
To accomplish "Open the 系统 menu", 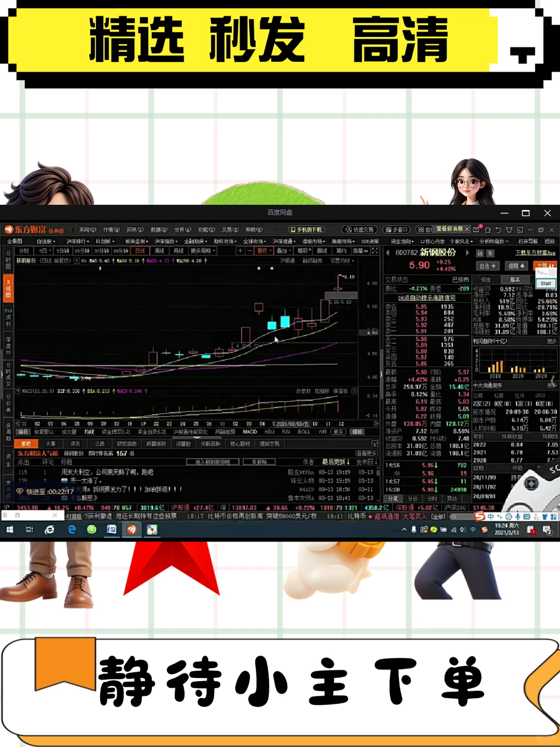I will coord(88,229).
